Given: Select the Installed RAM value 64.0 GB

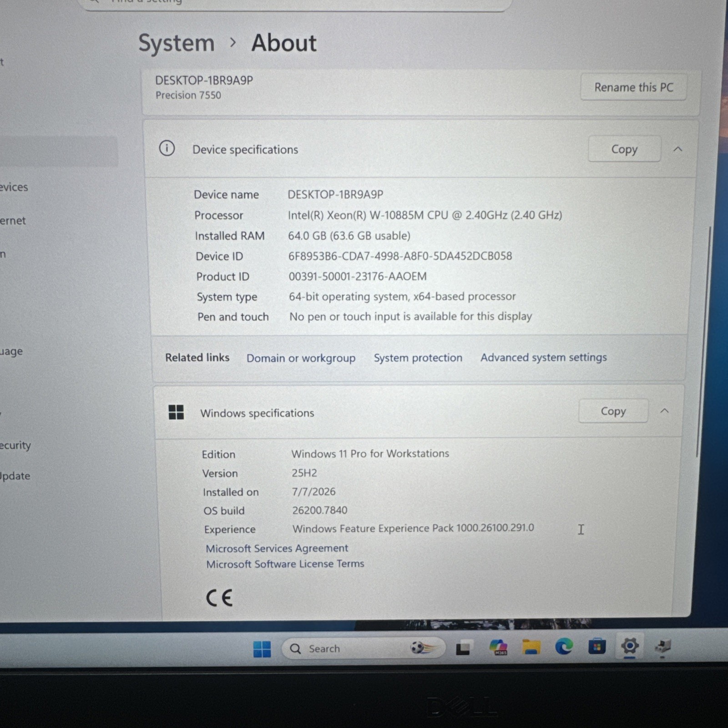Looking at the screenshot, I should tap(349, 236).
